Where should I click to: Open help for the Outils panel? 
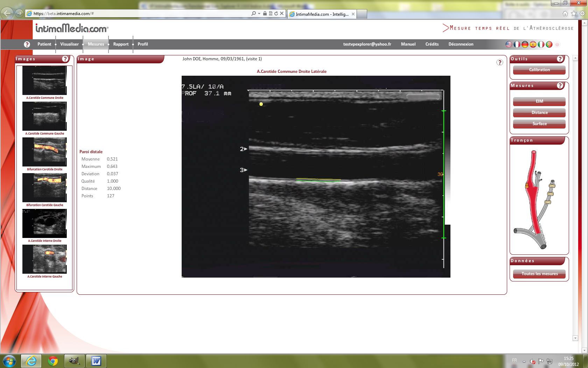point(560,59)
